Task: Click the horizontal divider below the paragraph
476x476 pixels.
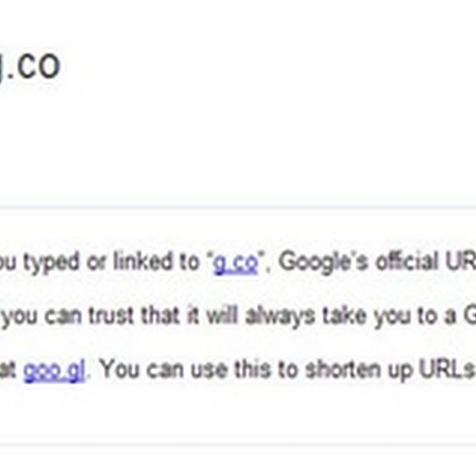Action: 238,445
